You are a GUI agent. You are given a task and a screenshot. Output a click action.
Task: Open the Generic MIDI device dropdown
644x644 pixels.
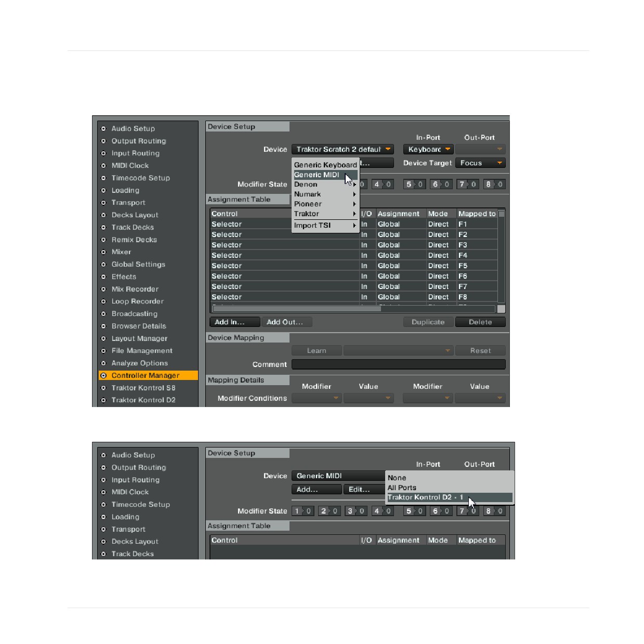pyautogui.click(x=338, y=476)
